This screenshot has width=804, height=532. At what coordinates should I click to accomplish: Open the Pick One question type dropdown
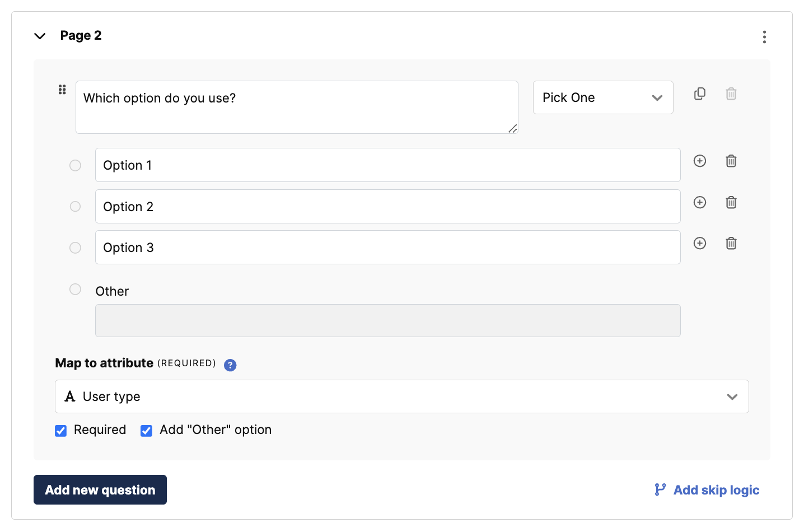pos(603,97)
